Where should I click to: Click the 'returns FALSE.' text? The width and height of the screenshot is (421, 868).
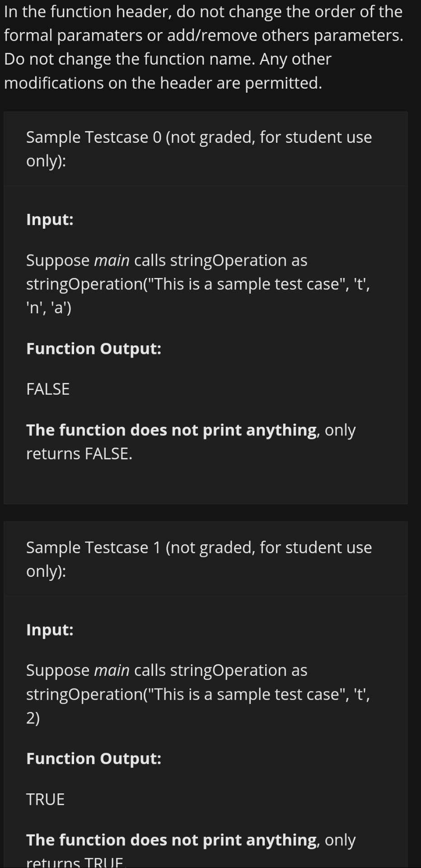(79, 453)
